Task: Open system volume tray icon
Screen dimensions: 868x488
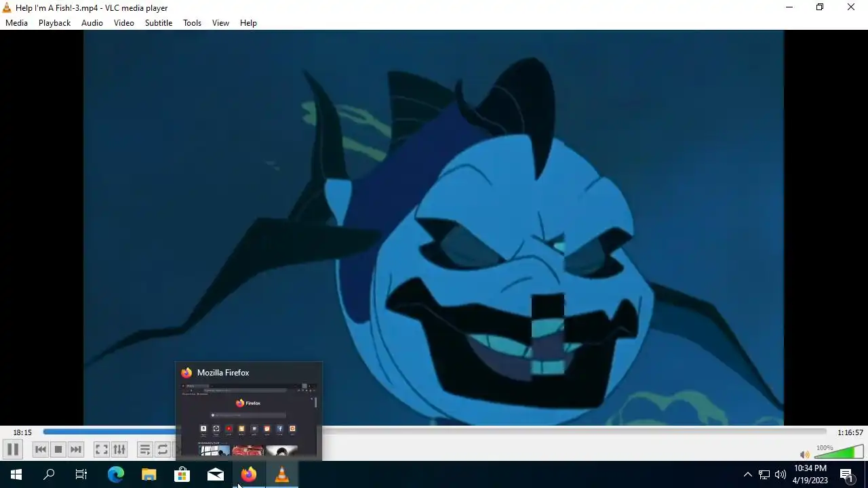Action: pyautogui.click(x=781, y=474)
